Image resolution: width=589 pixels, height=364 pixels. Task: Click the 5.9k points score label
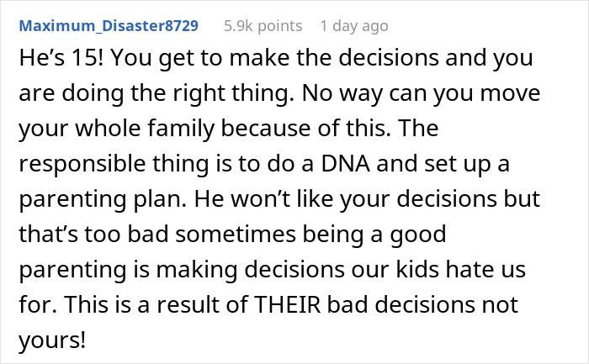(263, 26)
